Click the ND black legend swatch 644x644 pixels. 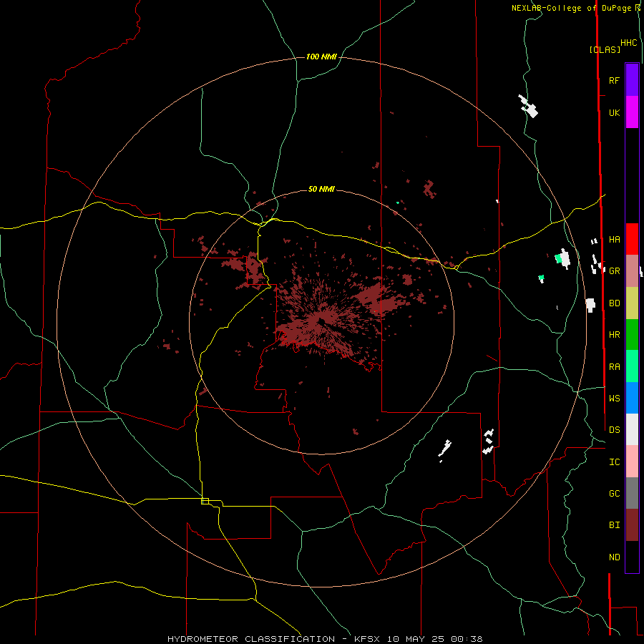point(632,557)
